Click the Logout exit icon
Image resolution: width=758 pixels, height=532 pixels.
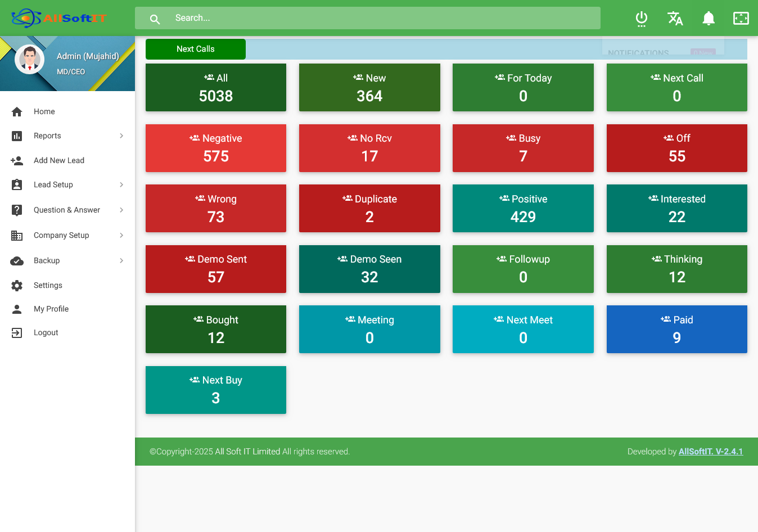[x=17, y=333]
